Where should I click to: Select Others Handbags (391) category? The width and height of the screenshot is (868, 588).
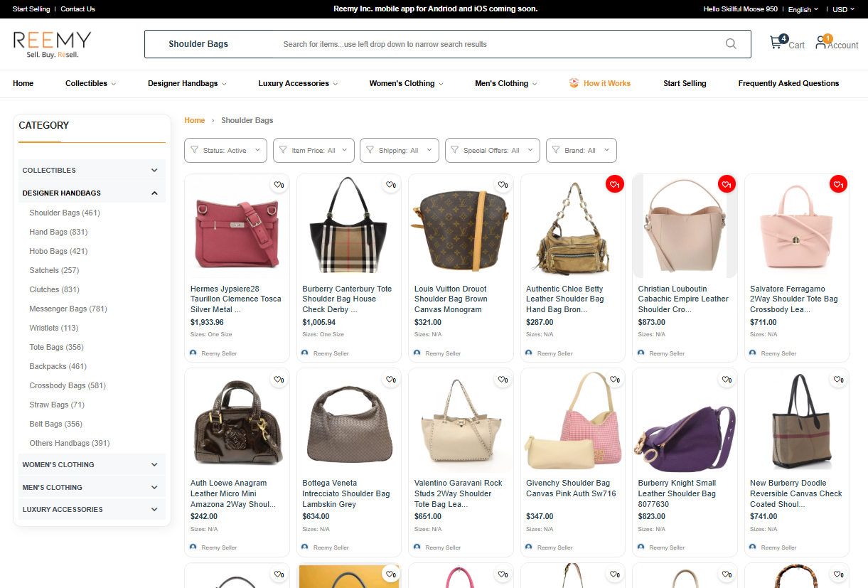point(70,443)
